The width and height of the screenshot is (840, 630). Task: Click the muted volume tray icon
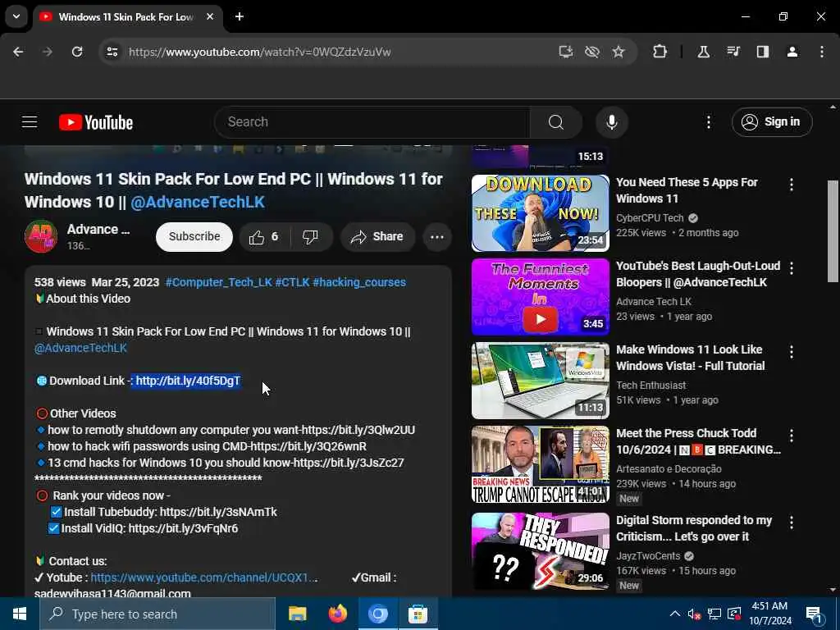(x=694, y=614)
